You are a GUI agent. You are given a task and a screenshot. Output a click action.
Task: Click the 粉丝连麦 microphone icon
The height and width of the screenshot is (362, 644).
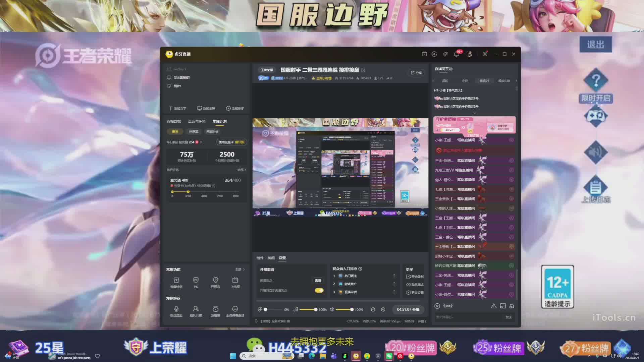(x=176, y=309)
